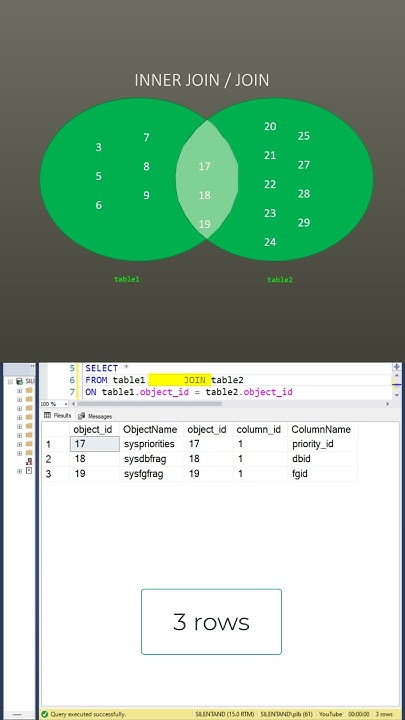This screenshot has height=720, width=405.
Task: Click the syspriorities cell
Action: click(151, 444)
